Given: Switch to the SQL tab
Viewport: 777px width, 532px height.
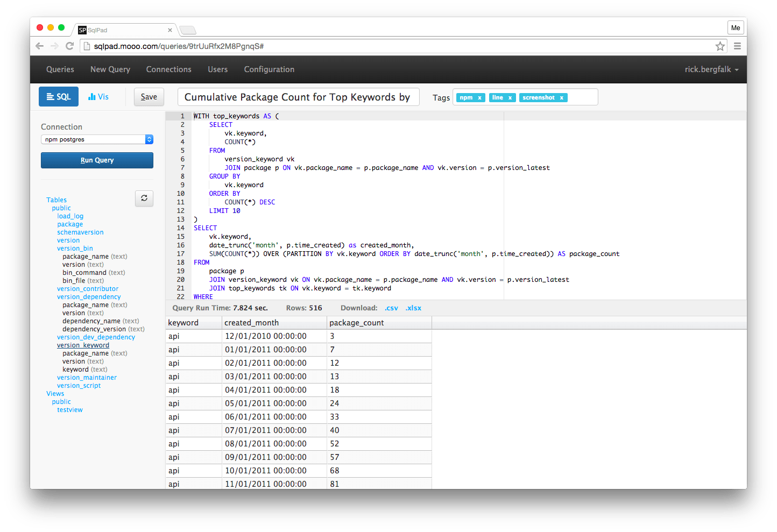Looking at the screenshot, I should [x=59, y=97].
